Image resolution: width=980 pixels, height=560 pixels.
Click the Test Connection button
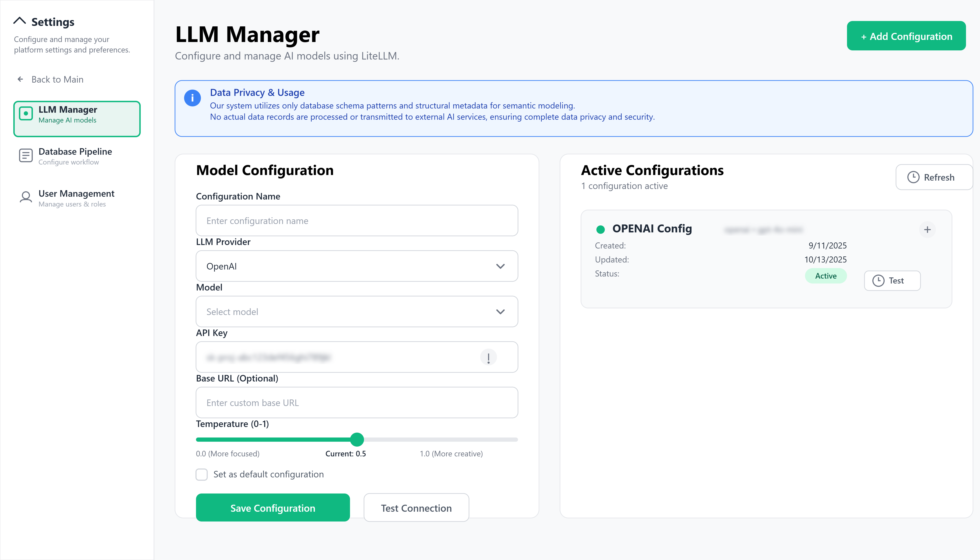pos(416,508)
